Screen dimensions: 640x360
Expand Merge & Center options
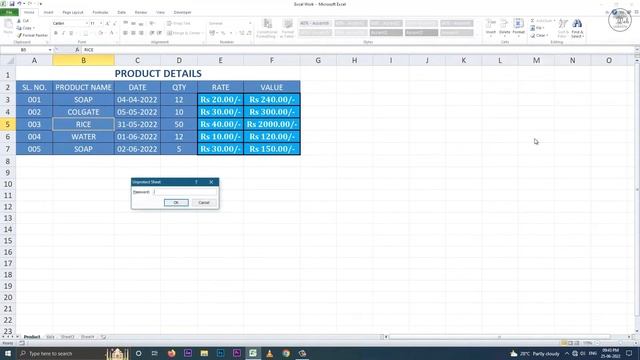tap(202, 33)
